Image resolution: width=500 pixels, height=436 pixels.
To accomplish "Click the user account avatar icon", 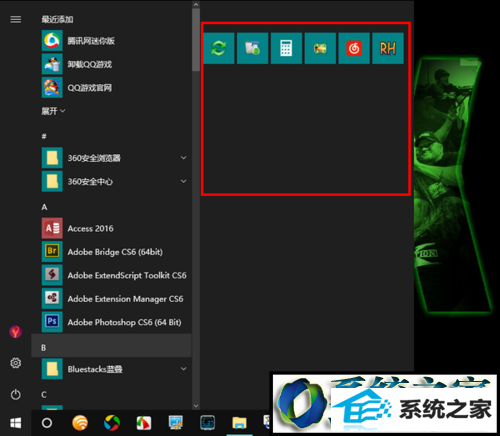I will (x=16, y=332).
